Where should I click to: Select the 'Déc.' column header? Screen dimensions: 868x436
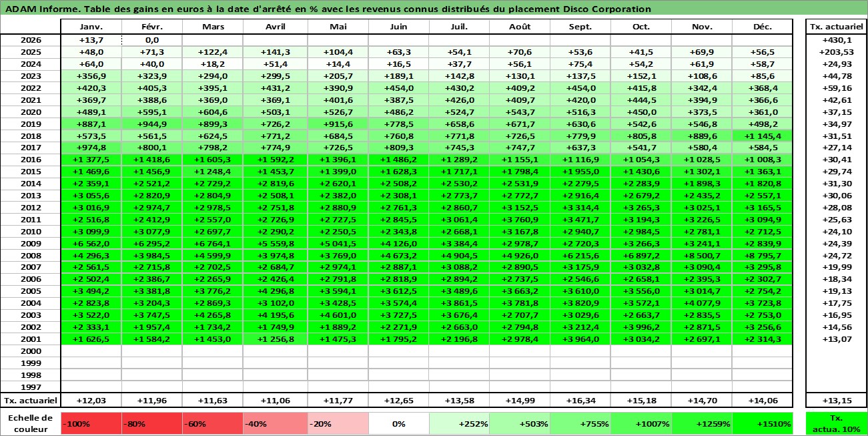click(763, 27)
